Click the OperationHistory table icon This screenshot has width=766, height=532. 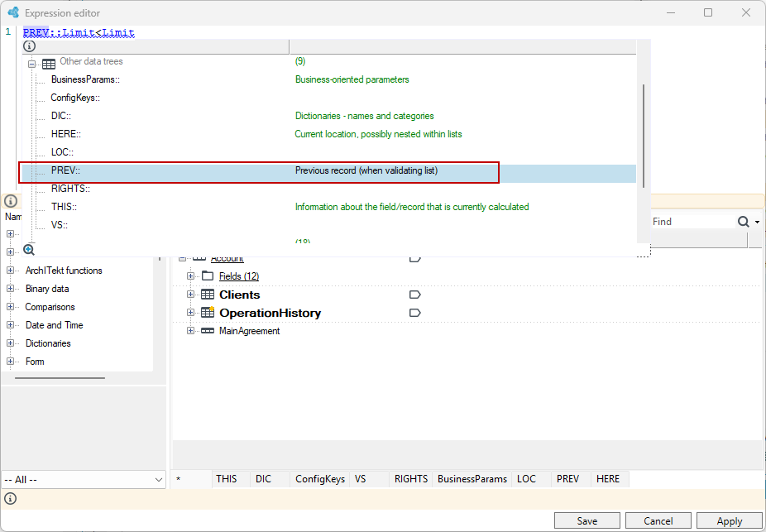[208, 313]
